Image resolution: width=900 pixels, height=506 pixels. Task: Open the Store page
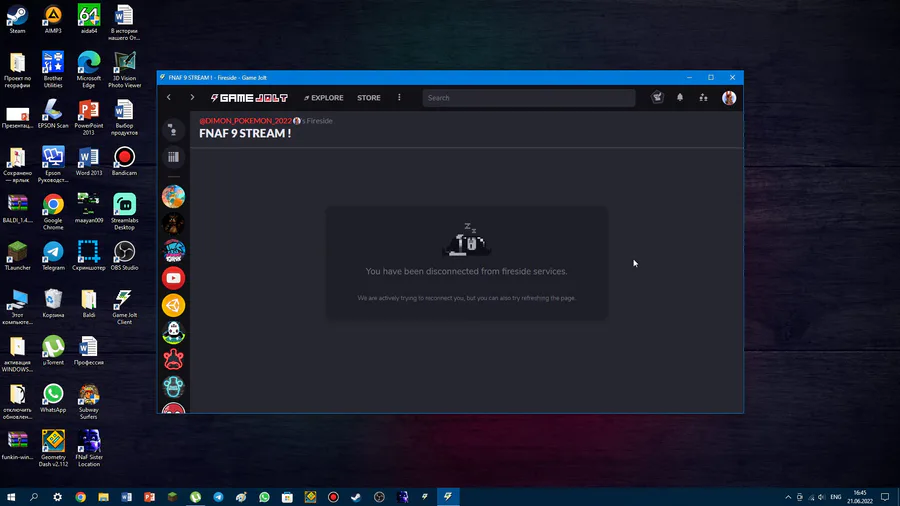tap(368, 98)
